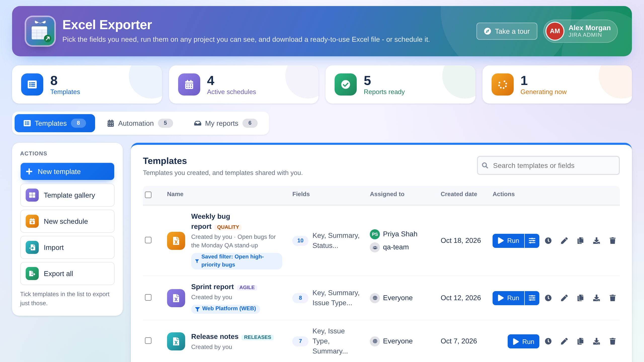Tick the select-all checkbox in table header
This screenshot has height=362, width=644.
(148, 195)
